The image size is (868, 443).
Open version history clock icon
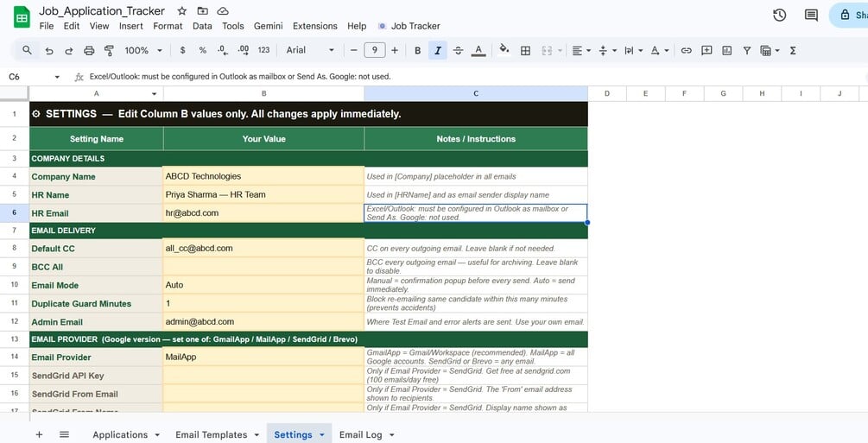779,15
